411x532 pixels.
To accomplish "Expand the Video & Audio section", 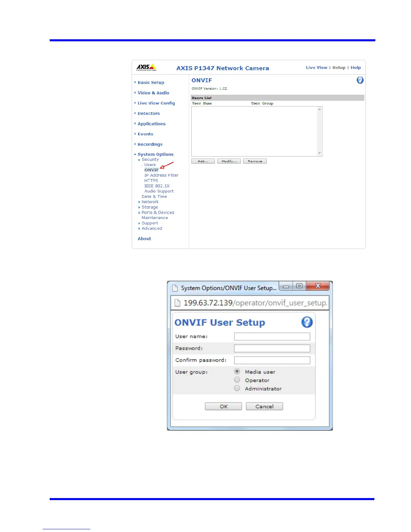I will pyautogui.click(x=153, y=93).
